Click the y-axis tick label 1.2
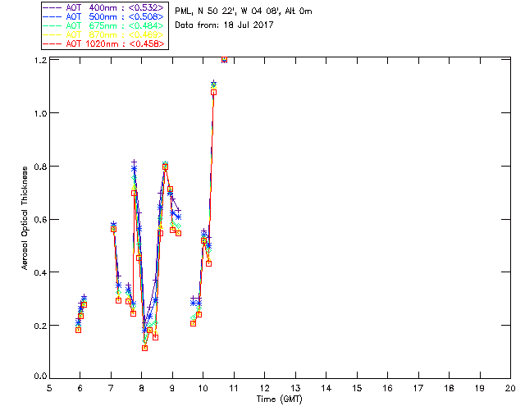This screenshot has width=525, height=420. pyautogui.click(x=40, y=61)
